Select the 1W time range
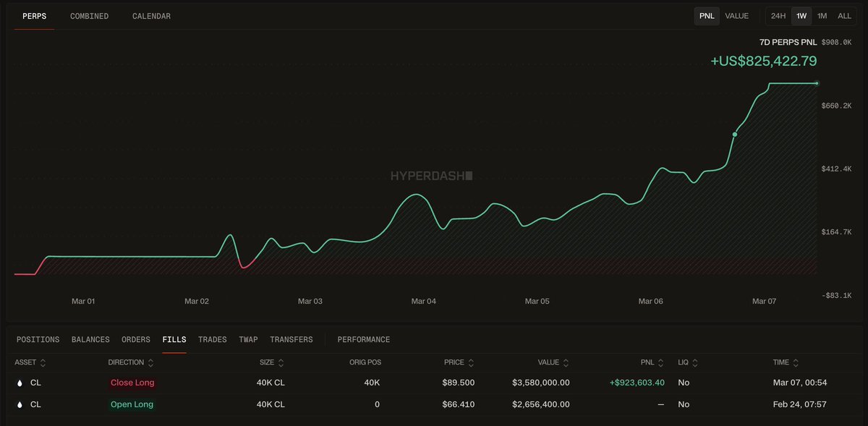The image size is (868, 426). [x=801, y=16]
